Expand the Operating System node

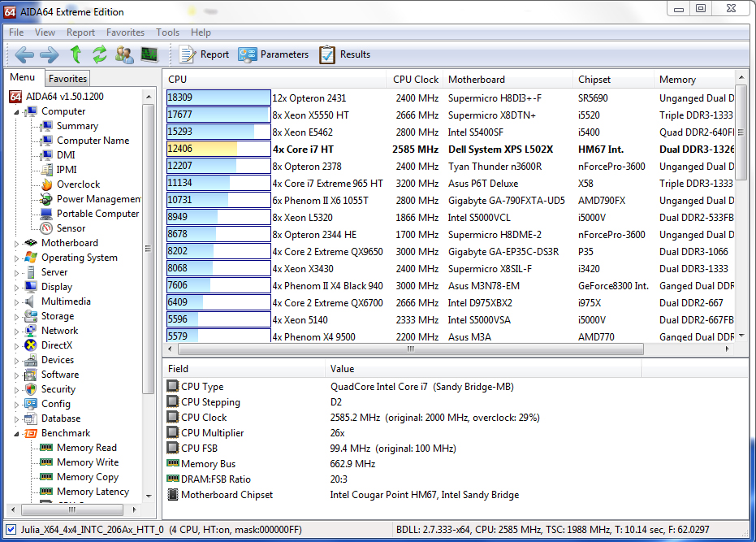(x=16, y=258)
